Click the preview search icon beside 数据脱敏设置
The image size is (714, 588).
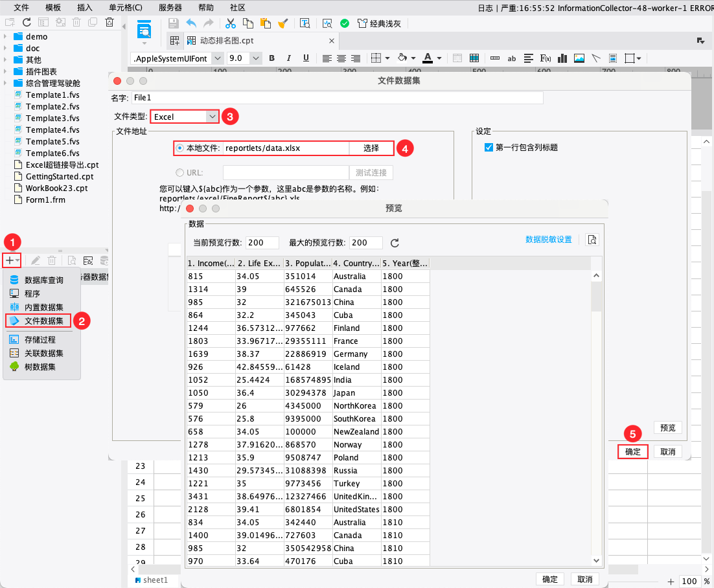592,240
